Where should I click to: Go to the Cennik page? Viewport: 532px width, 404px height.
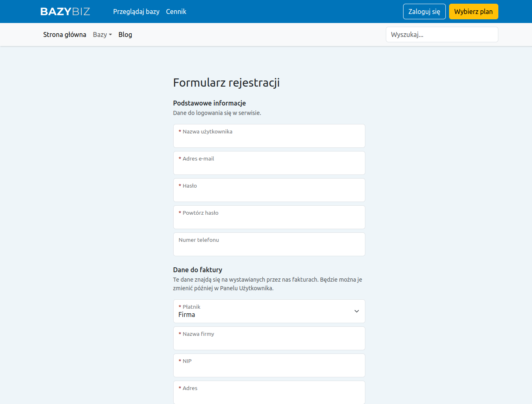tap(176, 11)
